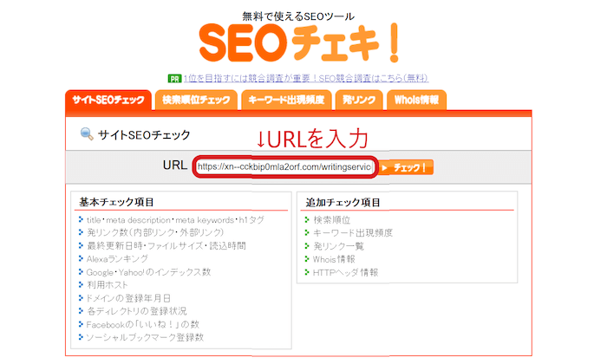Image resolution: width=607 pixels, height=364 pixels.
Task: Click the blue arrow bullet beside Alexaランキング
Action: (81, 258)
